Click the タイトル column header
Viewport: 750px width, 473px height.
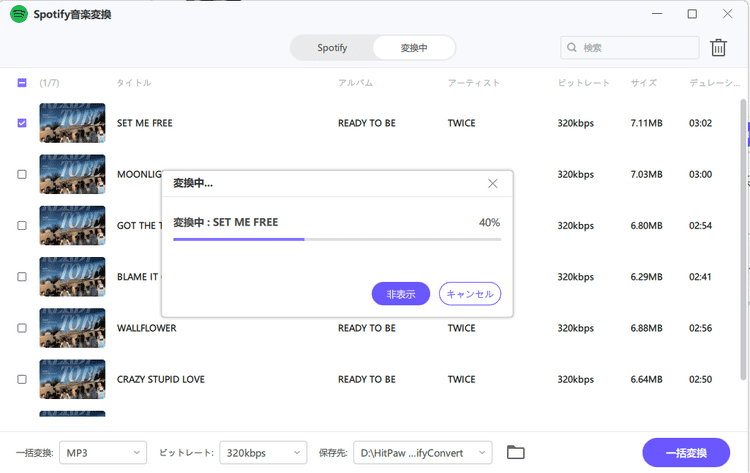(134, 83)
